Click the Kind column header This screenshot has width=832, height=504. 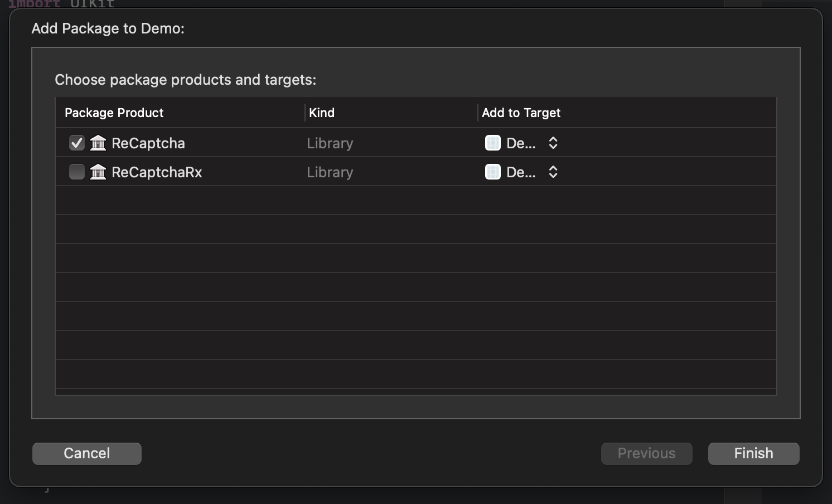[x=322, y=112]
